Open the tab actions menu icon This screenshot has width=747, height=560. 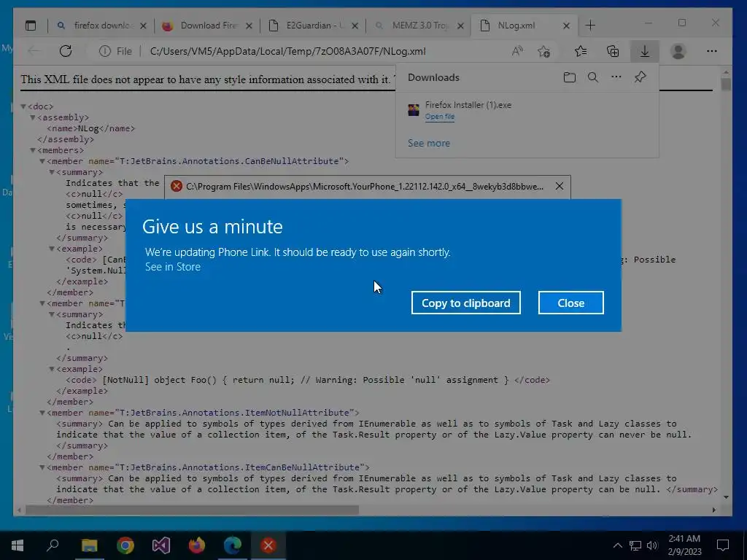click(x=31, y=26)
